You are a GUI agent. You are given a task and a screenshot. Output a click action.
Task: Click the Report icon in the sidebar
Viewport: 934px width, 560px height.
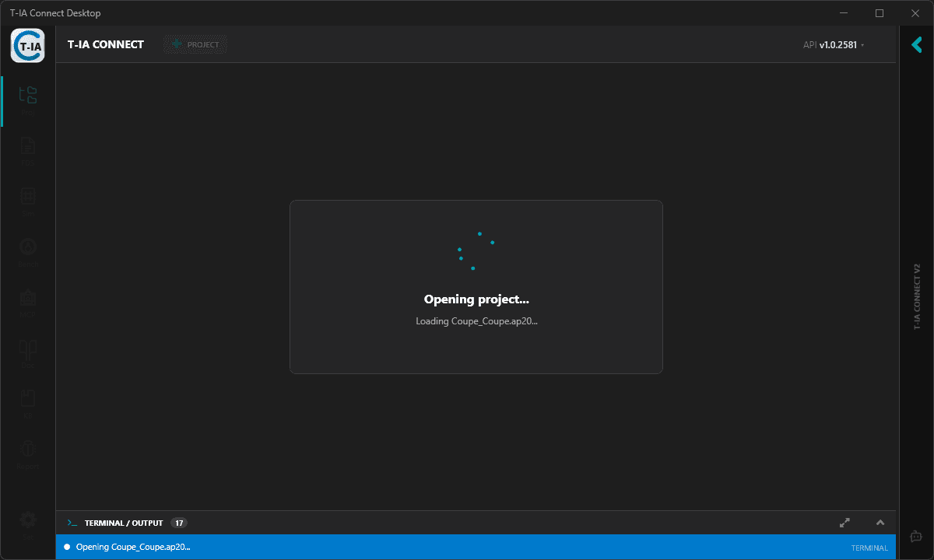click(27, 451)
